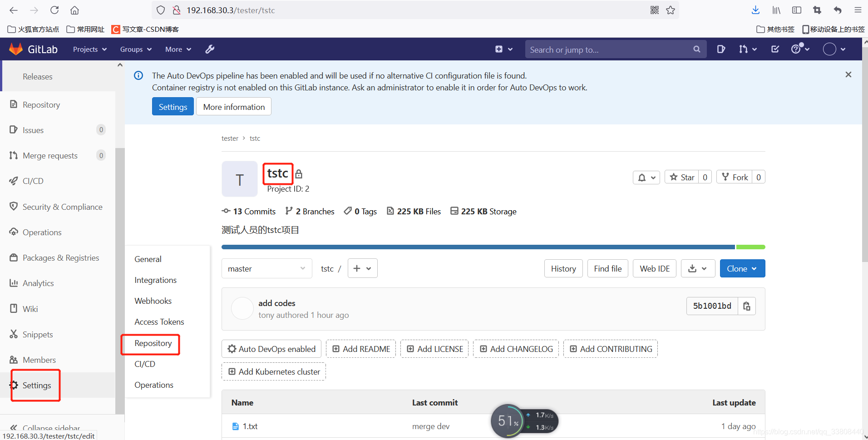Select Integrations in the Settings flyout
Image resolution: width=868 pixels, height=440 pixels.
pyautogui.click(x=155, y=280)
